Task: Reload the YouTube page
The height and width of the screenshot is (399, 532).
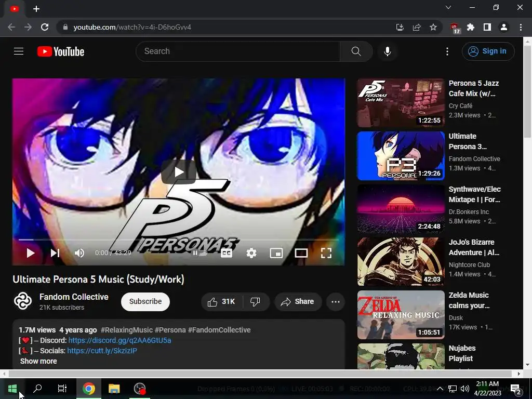Action: click(45, 27)
